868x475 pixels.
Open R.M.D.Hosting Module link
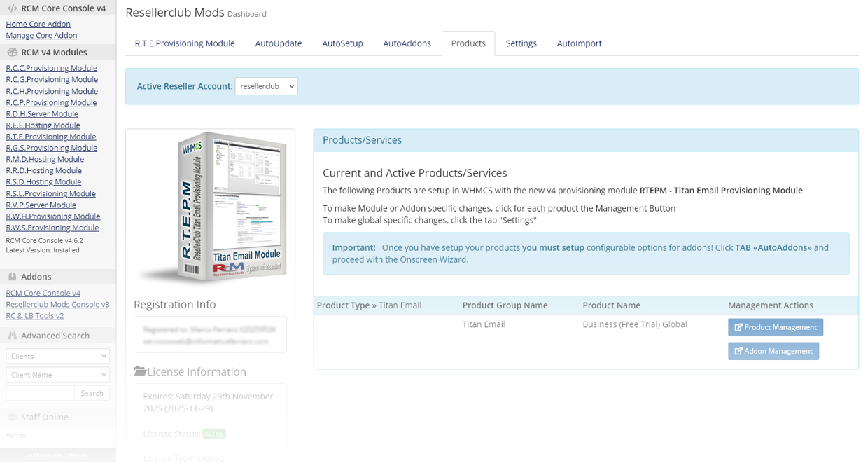click(45, 159)
